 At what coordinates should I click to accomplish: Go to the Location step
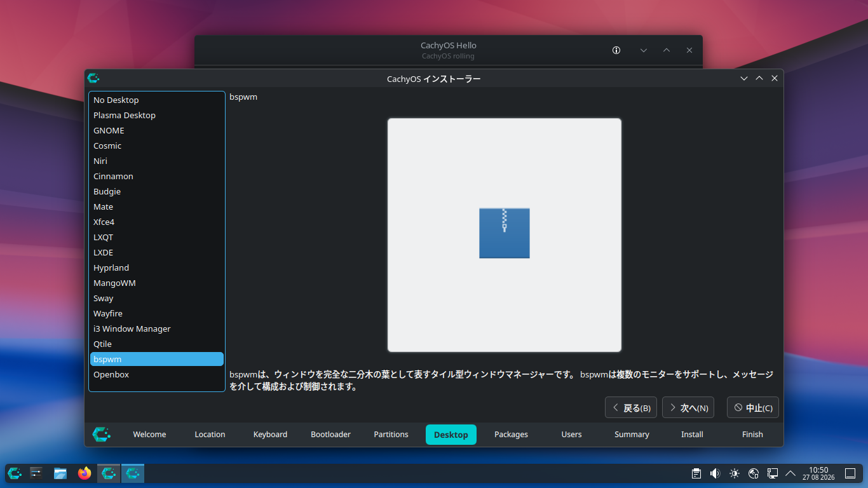tap(210, 435)
